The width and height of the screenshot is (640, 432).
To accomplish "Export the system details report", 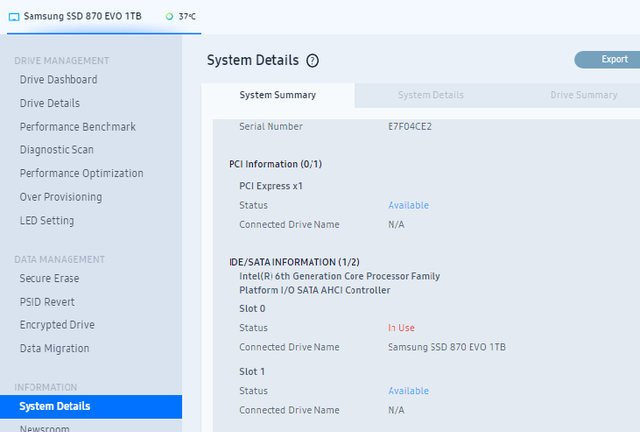I will (x=610, y=60).
